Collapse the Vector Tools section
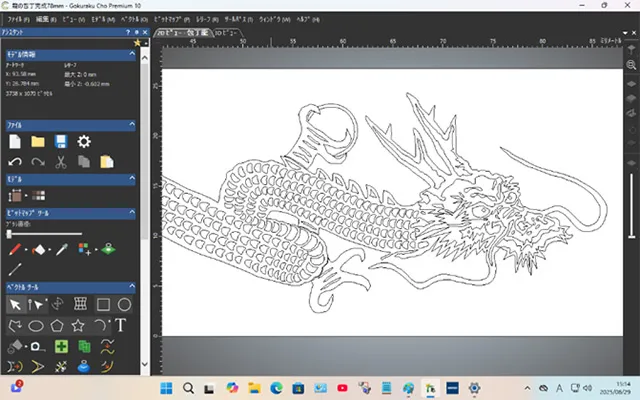The height and width of the screenshot is (400, 640). coord(132,287)
